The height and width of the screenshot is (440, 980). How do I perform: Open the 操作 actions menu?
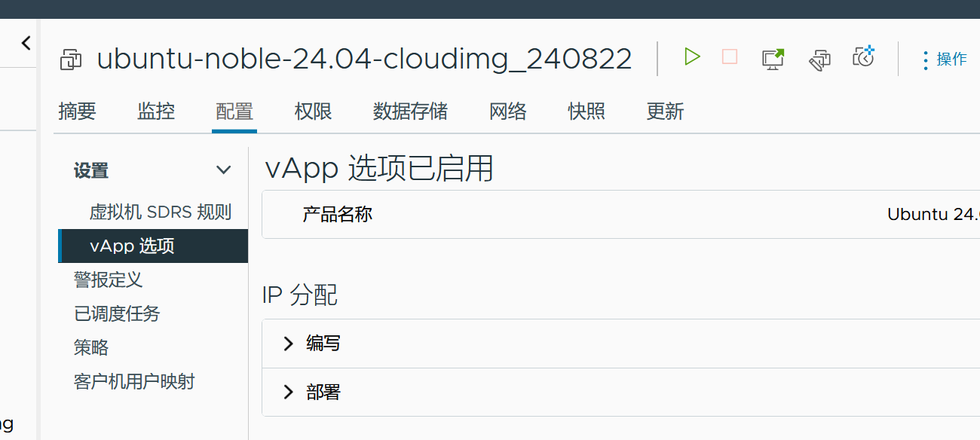944,60
